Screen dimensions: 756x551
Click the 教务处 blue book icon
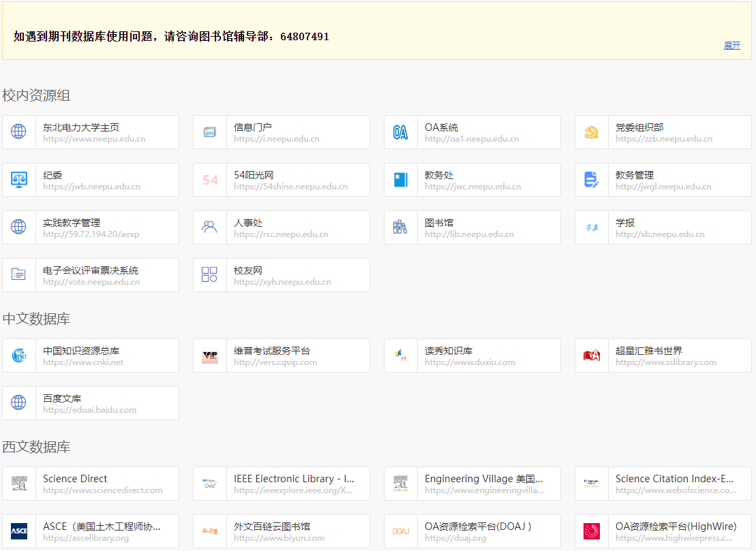click(x=401, y=180)
